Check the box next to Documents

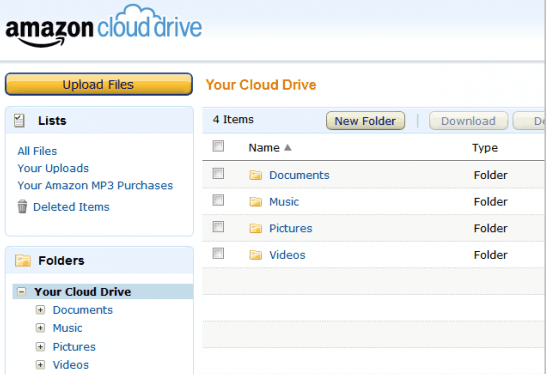218,173
